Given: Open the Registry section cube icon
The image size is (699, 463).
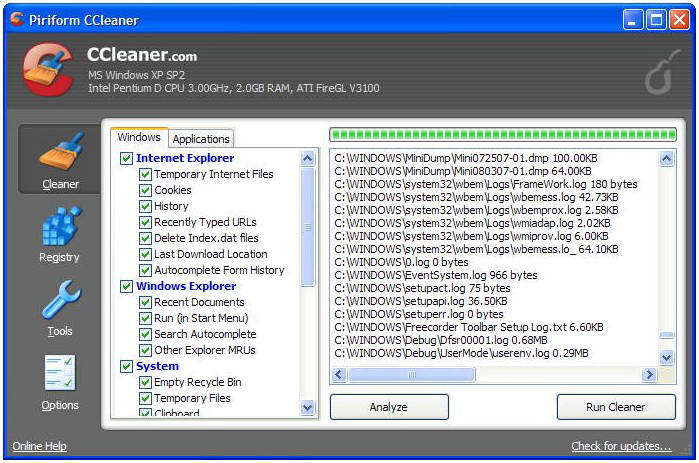Looking at the screenshot, I should tap(61, 225).
